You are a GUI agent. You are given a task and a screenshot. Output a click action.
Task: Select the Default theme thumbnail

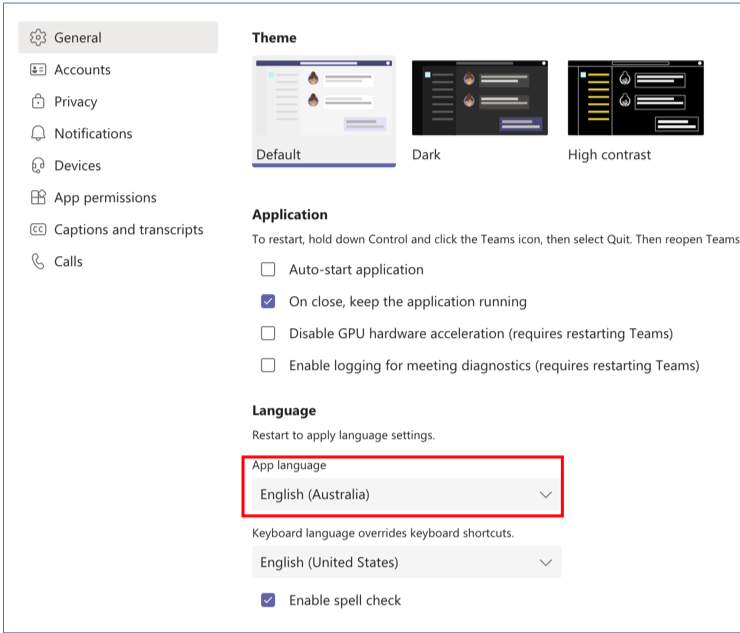click(323, 98)
